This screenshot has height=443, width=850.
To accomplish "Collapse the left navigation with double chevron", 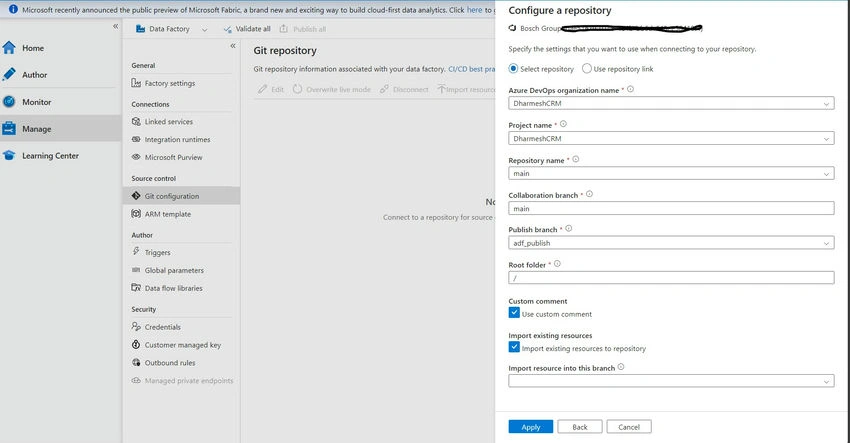I will coord(115,26).
